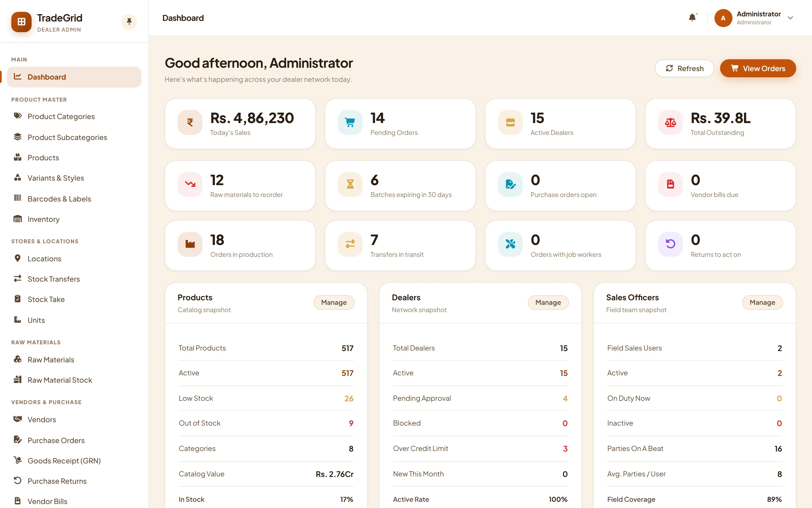Image resolution: width=812 pixels, height=508 pixels.
Task: Click Raw materials to reorder icon
Action: click(190, 185)
